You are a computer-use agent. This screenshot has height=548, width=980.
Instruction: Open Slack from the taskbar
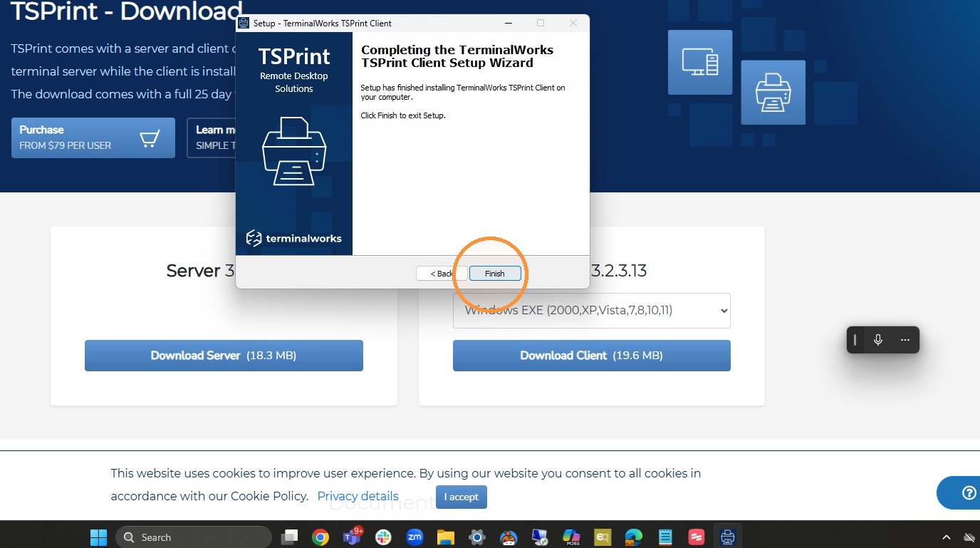click(383, 537)
